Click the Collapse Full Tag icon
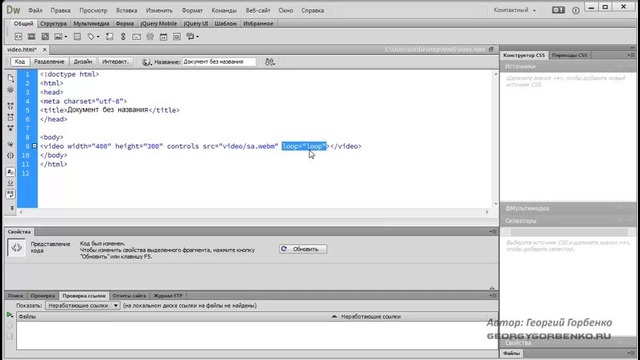Image resolution: width=640 pixels, height=360 pixels. coord(11,106)
